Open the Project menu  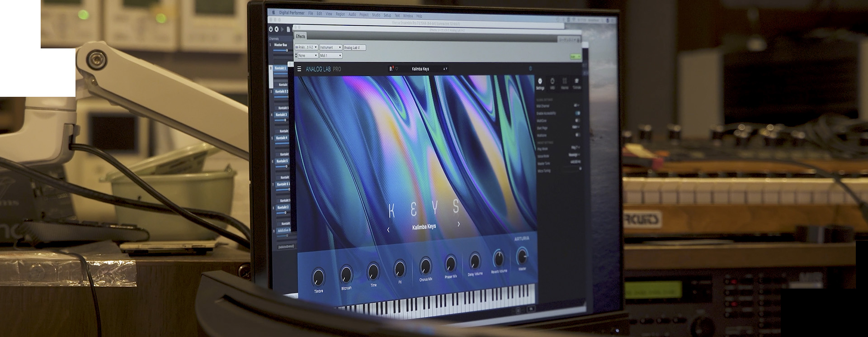click(363, 14)
